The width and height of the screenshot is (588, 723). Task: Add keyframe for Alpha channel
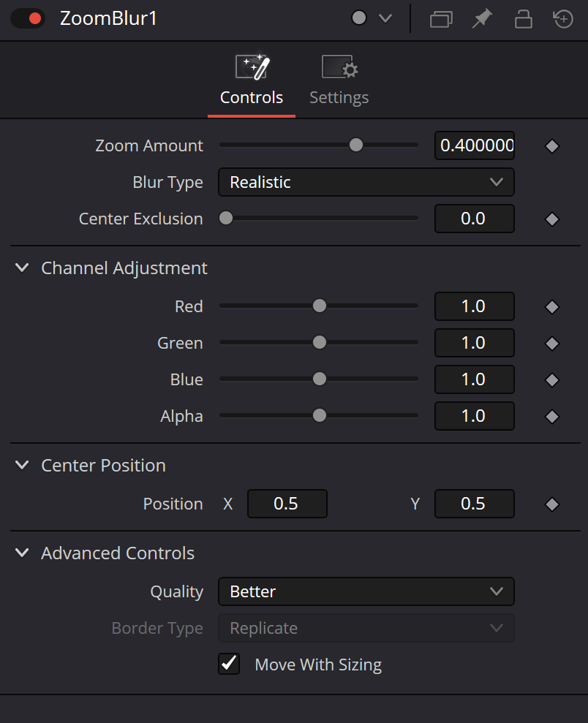[552, 417]
